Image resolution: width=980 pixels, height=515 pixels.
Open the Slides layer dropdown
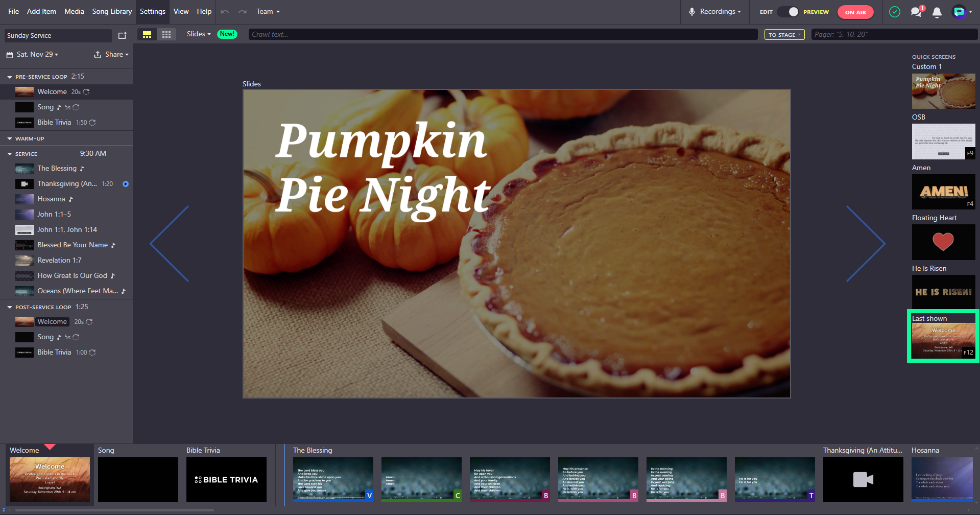click(199, 34)
